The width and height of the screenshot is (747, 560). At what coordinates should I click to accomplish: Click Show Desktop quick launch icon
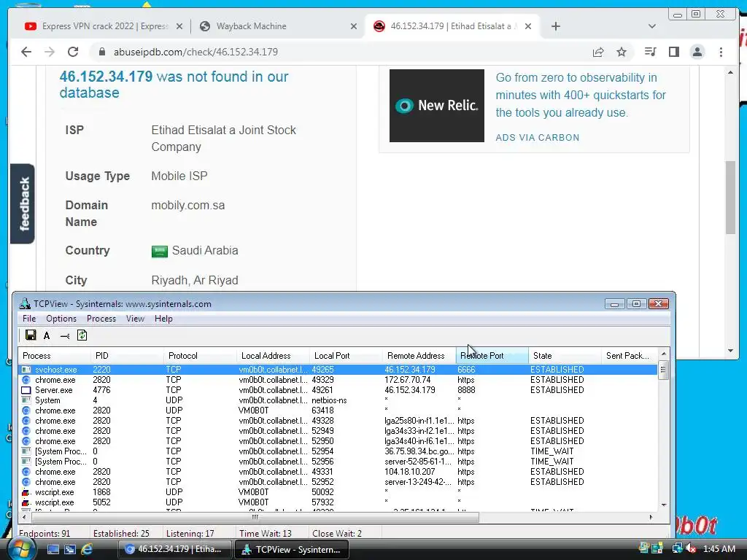[x=53, y=549]
